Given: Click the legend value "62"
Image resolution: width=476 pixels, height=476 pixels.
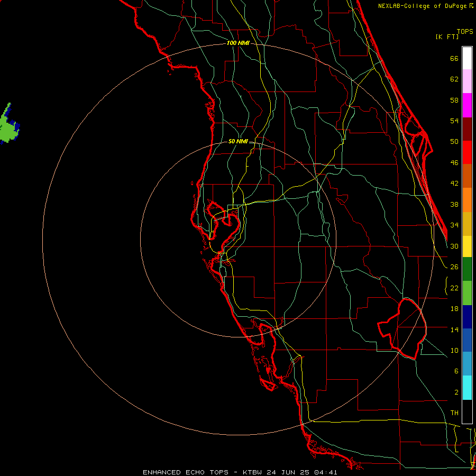Looking at the screenshot, I should pos(454,79).
